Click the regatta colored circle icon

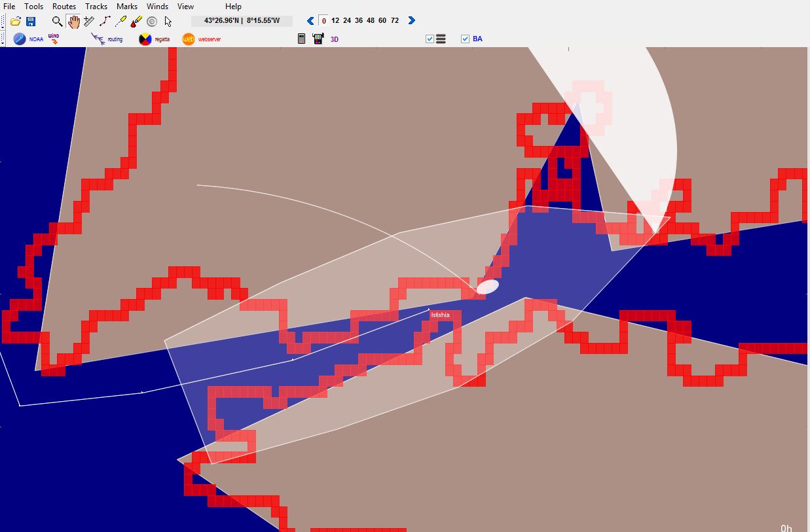click(145, 39)
